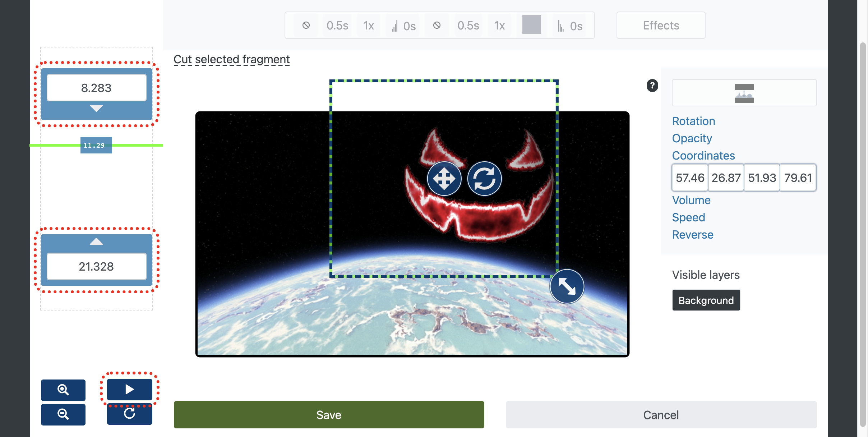
Task: Drag the green timeline slider at 11.29
Action: pyautogui.click(x=94, y=146)
